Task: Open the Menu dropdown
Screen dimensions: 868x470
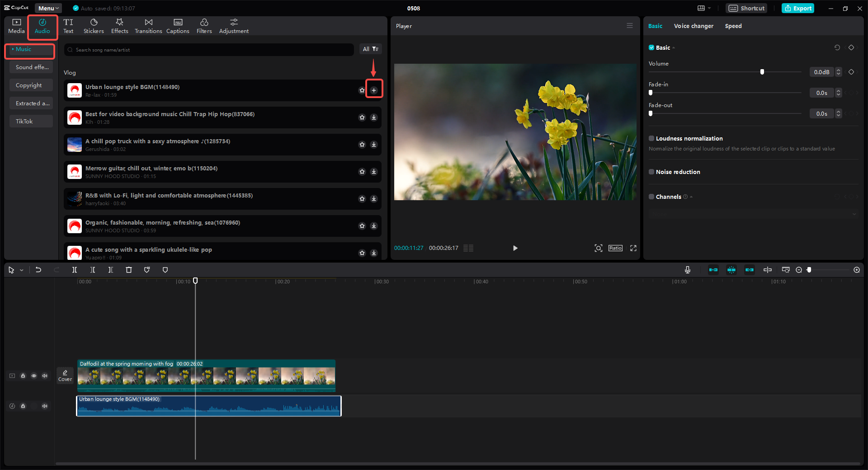Action: [48, 8]
